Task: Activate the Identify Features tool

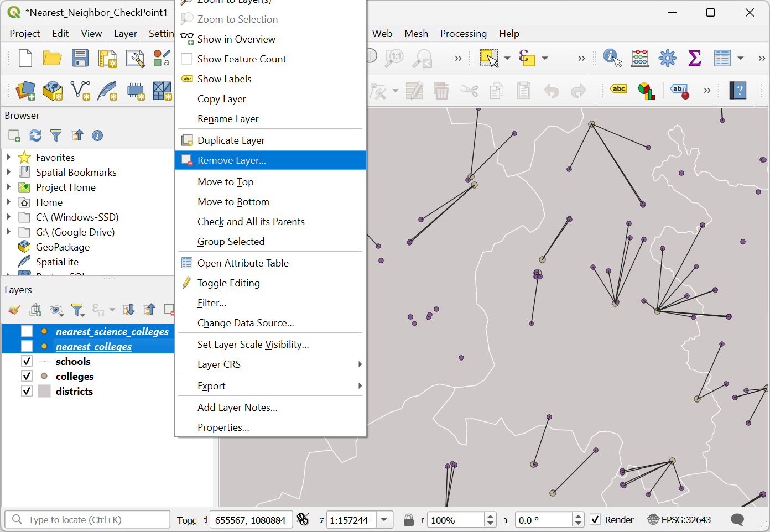Action: (612, 58)
